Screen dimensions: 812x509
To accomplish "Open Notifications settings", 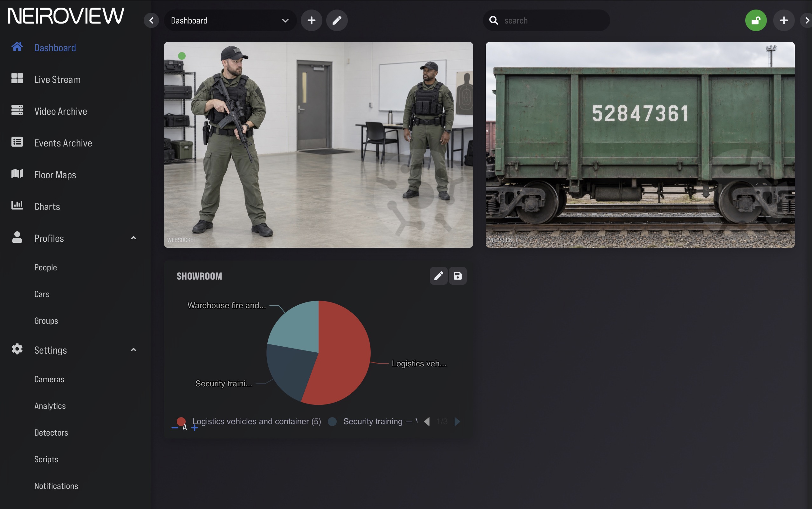I will click(x=56, y=486).
